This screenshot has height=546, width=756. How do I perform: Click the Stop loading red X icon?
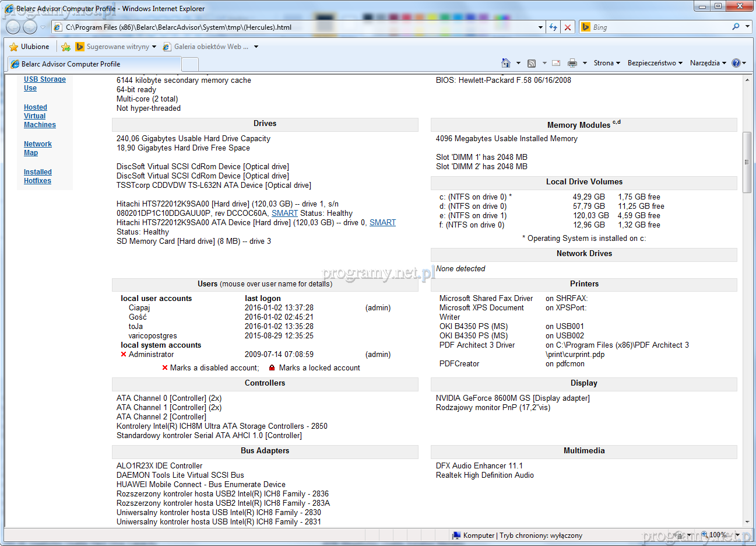567,27
